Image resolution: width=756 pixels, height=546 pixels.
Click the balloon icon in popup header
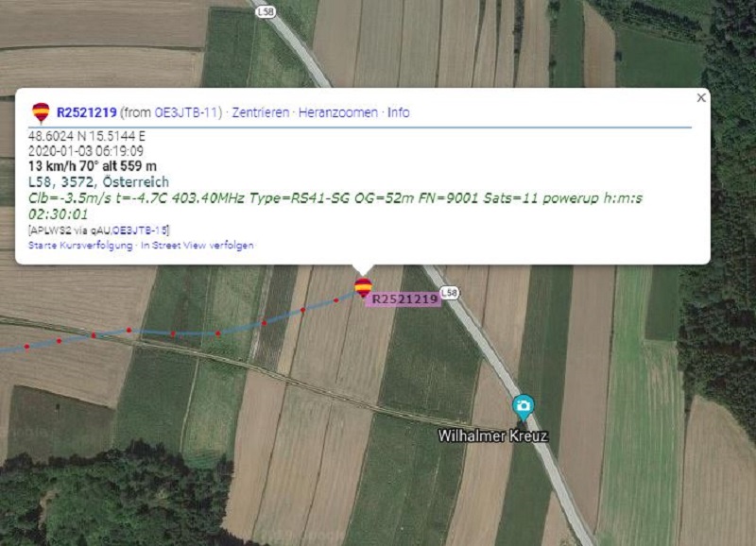41,112
